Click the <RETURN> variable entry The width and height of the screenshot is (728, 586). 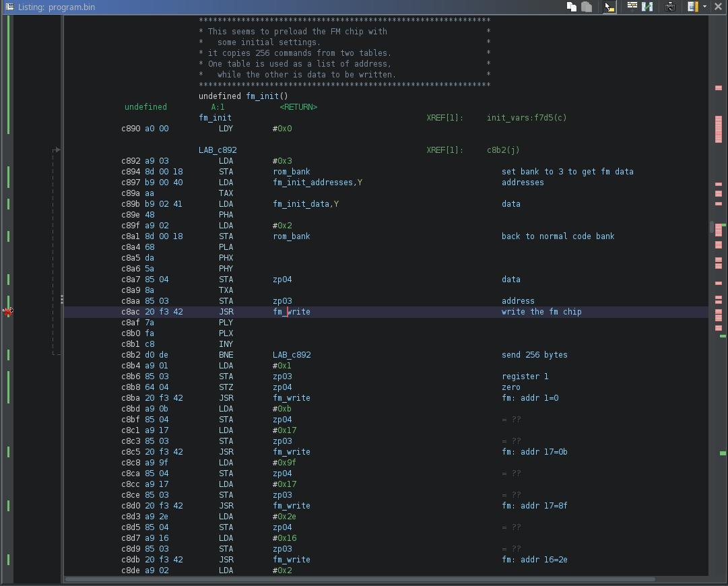[298, 107]
